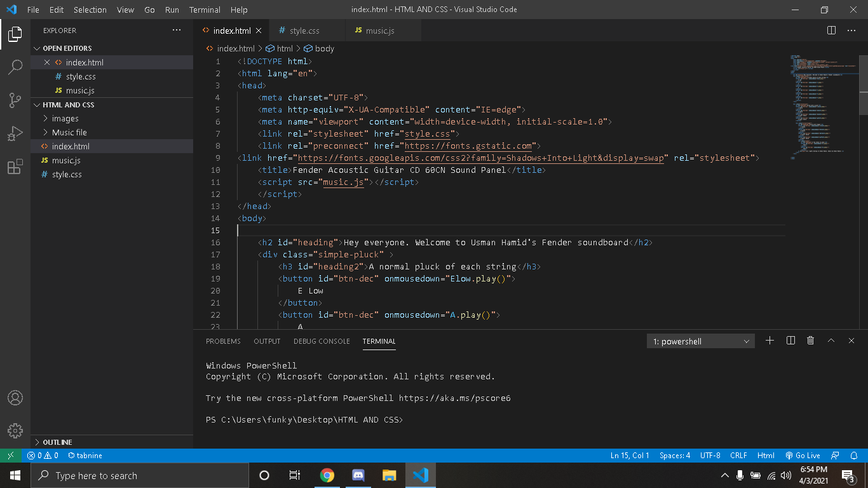
Task: Open the powershell terminal selector dropdown
Action: click(701, 341)
